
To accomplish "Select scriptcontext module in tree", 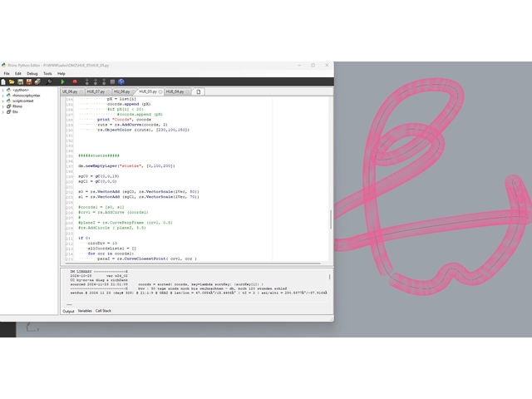I will coord(22,101).
